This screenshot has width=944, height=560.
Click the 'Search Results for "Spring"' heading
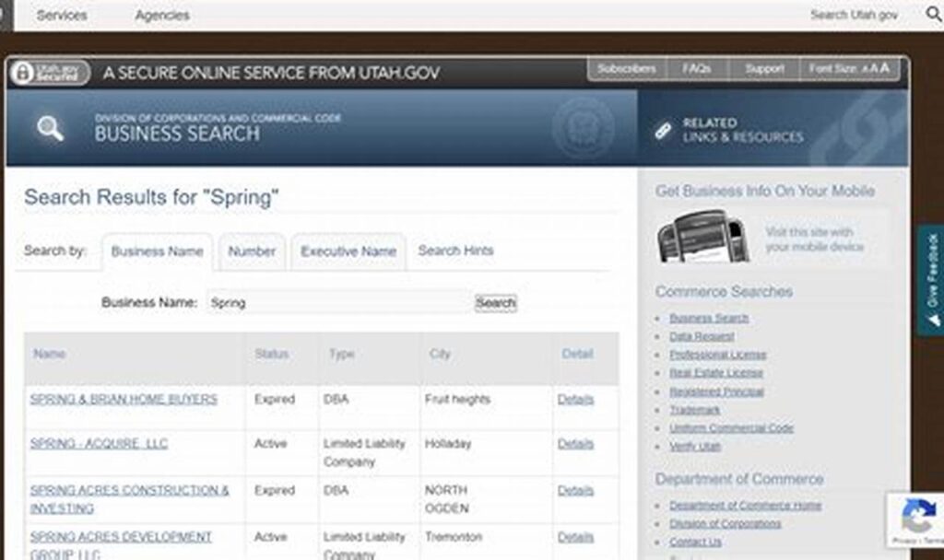coord(151,197)
